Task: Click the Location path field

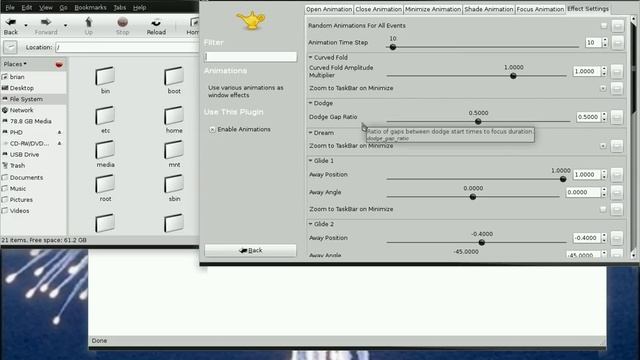Action: point(127,47)
